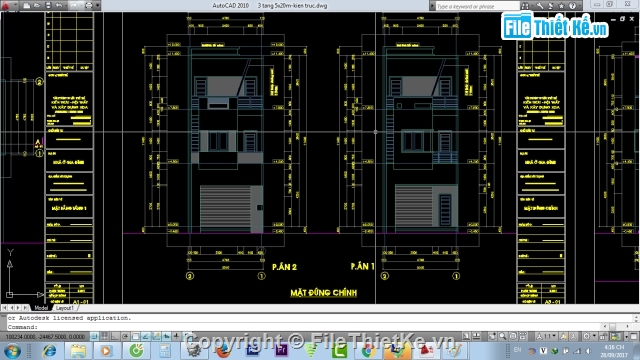Toggle the automatic annotation scale icon
Image resolution: width=640 pixels, height=360 pixels.
point(573,337)
